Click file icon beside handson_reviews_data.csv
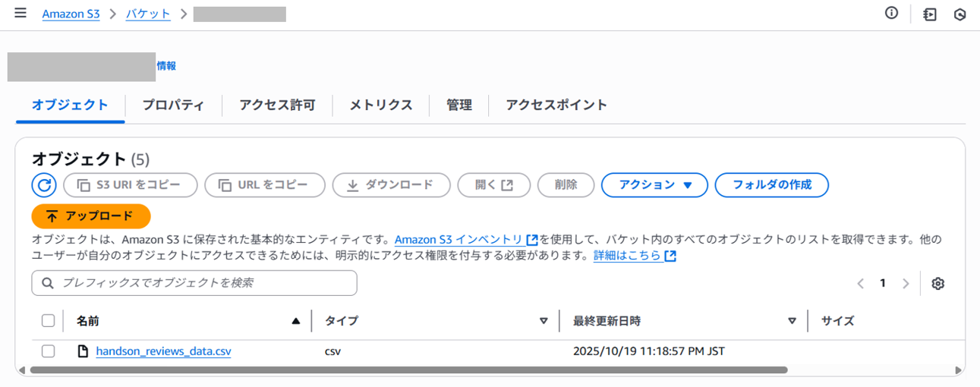 84,351
